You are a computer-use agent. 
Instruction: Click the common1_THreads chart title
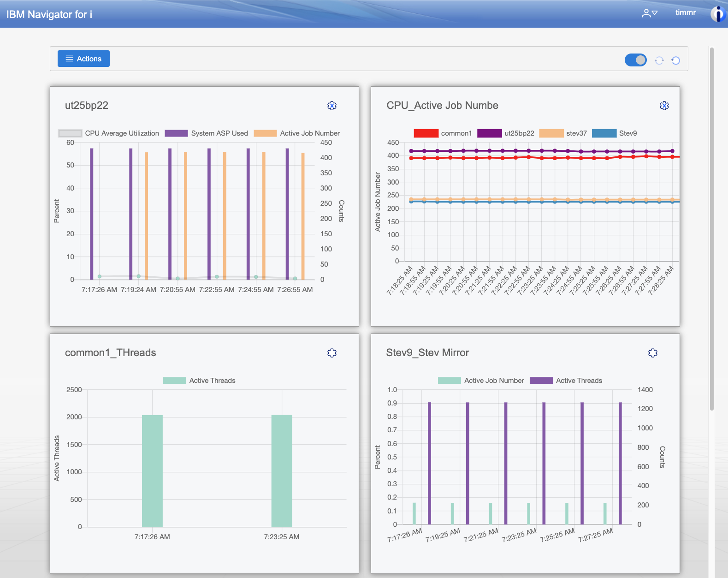pyautogui.click(x=111, y=352)
